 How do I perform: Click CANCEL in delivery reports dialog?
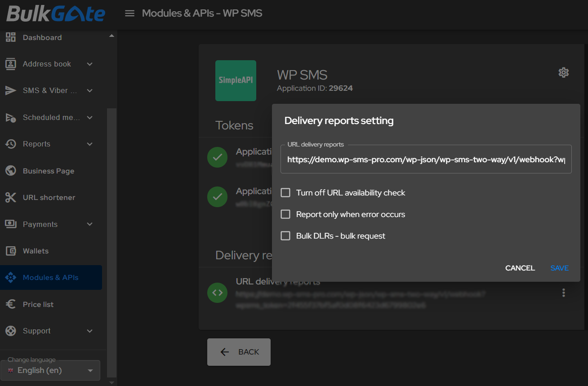pyautogui.click(x=520, y=268)
